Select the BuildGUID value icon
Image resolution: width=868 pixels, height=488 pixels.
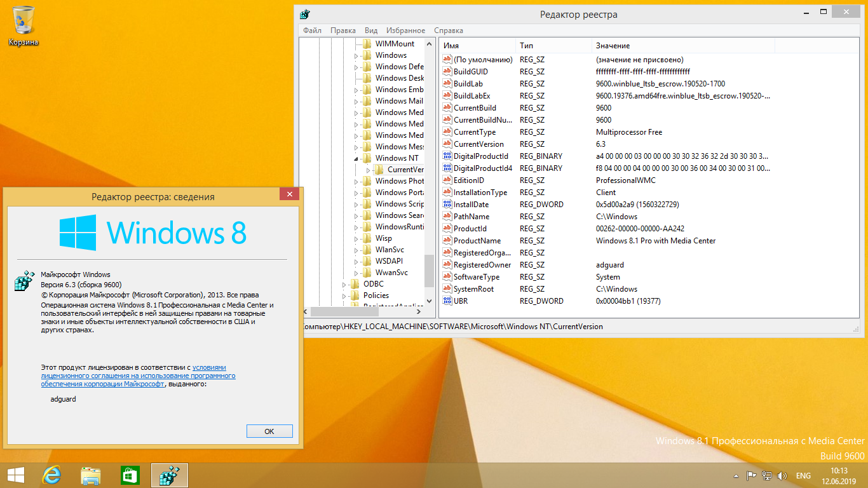click(447, 72)
